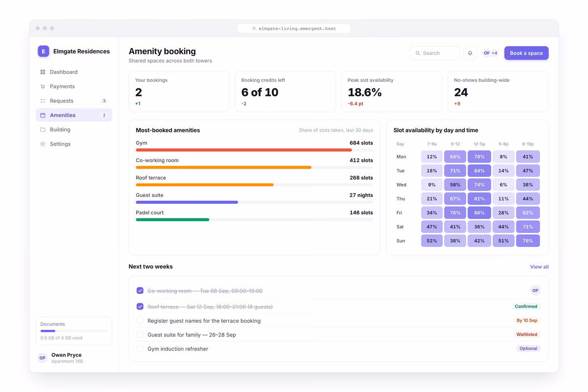Screen dimensions: 588x392
Task: Select the Thu 9-12 cell showing 67%
Action: (x=455, y=199)
